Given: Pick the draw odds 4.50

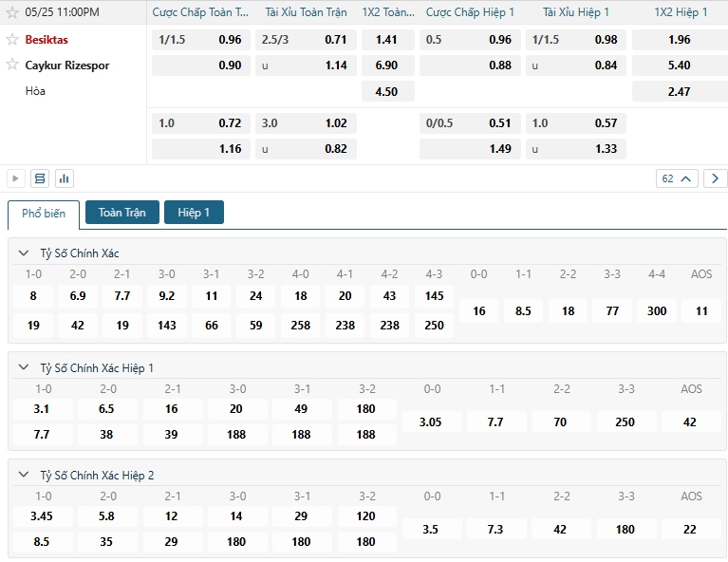Looking at the screenshot, I should pyautogui.click(x=386, y=92).
